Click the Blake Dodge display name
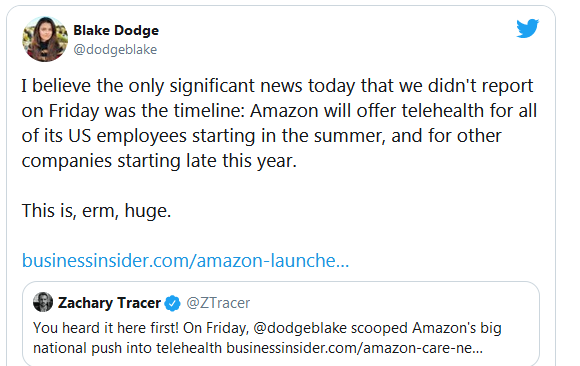The image size is (580, 366). [x=116, y=30]
